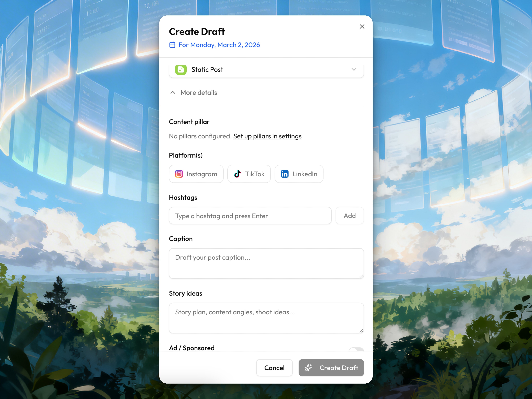This screenshot has width=532, height=399.
Task: Click the Caption box resize handle
Action: click(361, 276)
